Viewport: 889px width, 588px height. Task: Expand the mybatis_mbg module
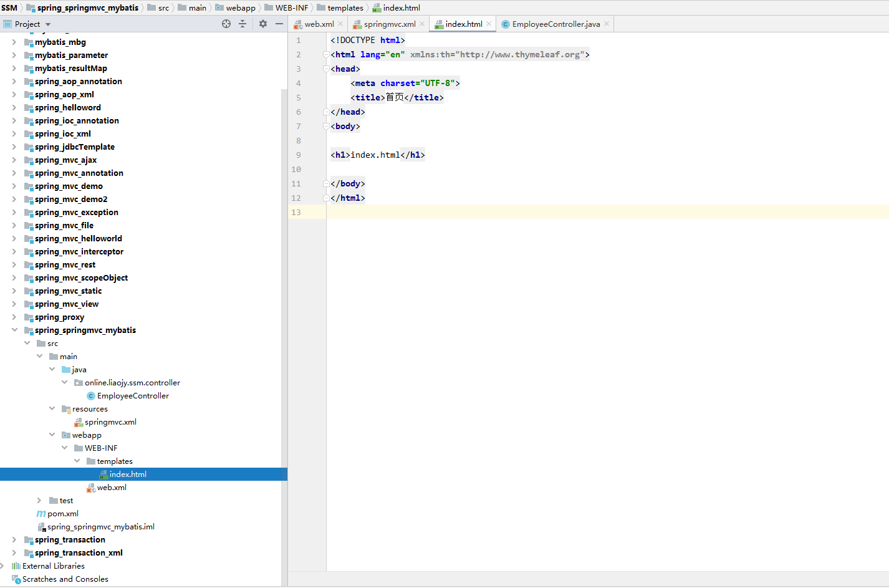(14, 42)
